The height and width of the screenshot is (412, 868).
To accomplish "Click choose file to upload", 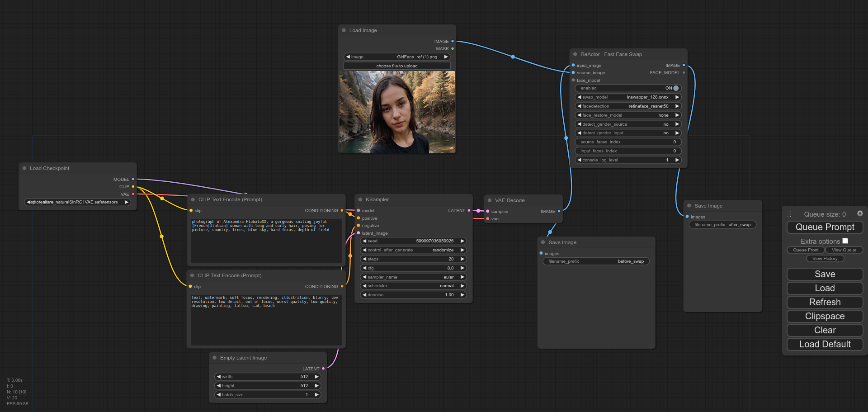I will [x=396, y=66].
